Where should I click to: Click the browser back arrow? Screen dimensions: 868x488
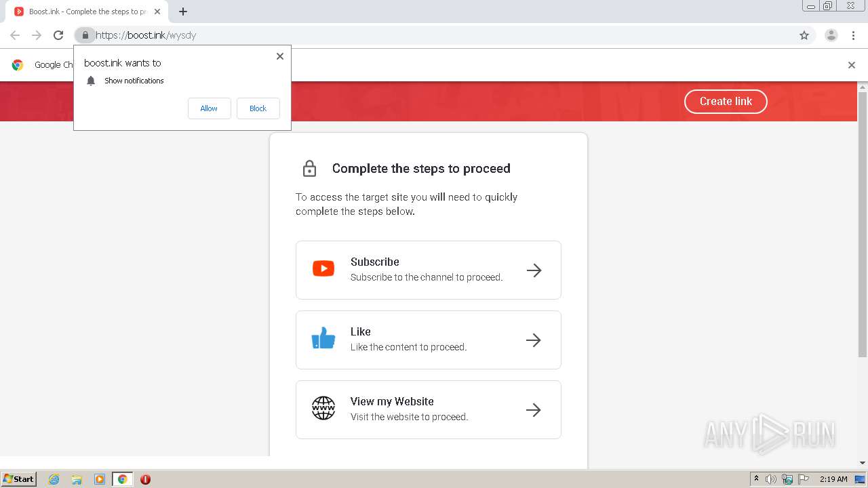click(x=15, y=35)
